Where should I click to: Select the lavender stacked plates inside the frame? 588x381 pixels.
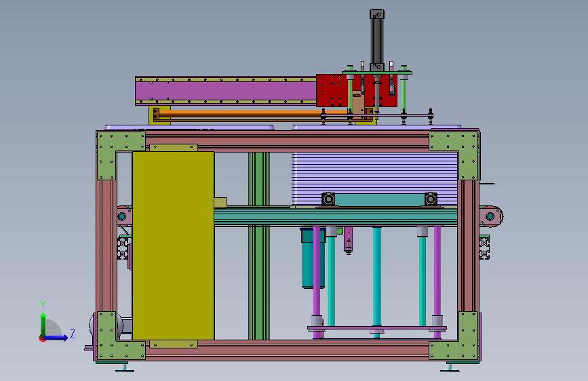point(374,172)
